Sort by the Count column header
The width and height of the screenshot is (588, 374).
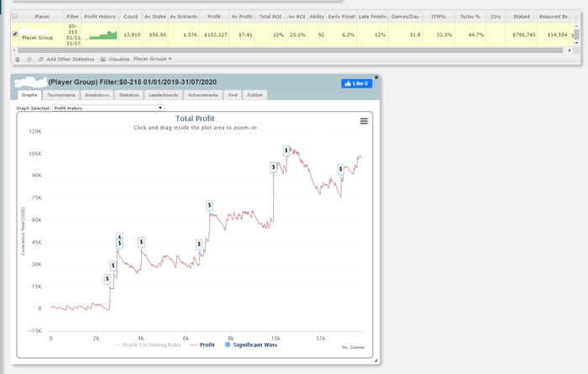130,17
